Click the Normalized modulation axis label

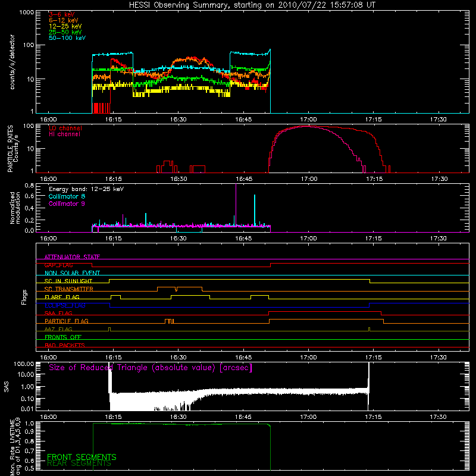tap(14, 208)
